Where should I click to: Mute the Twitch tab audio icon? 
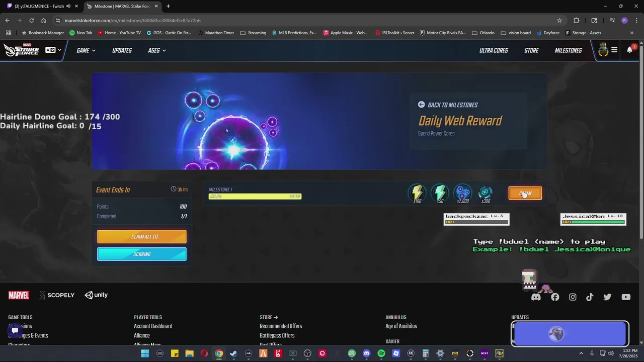(x=68, y=6)
